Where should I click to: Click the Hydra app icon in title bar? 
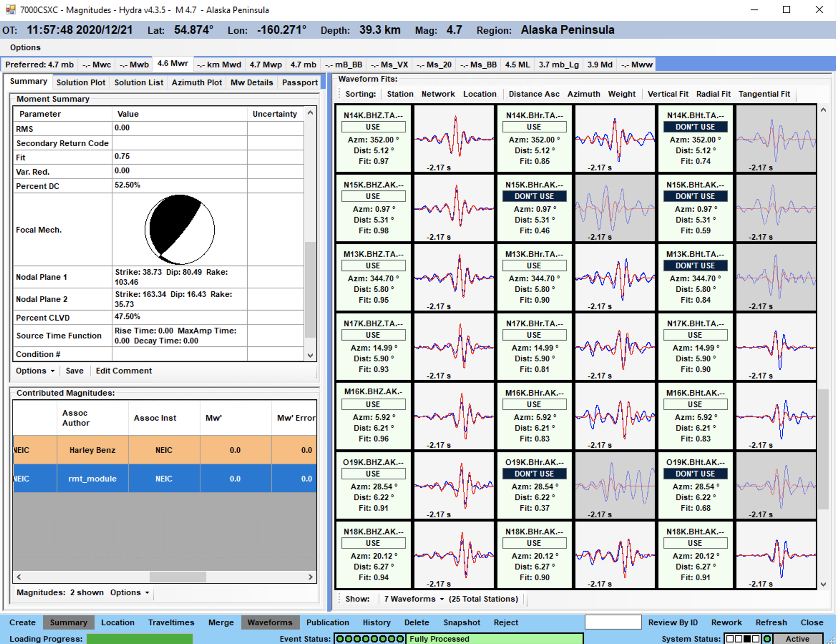pyautogui.click(x=11, y=10)
